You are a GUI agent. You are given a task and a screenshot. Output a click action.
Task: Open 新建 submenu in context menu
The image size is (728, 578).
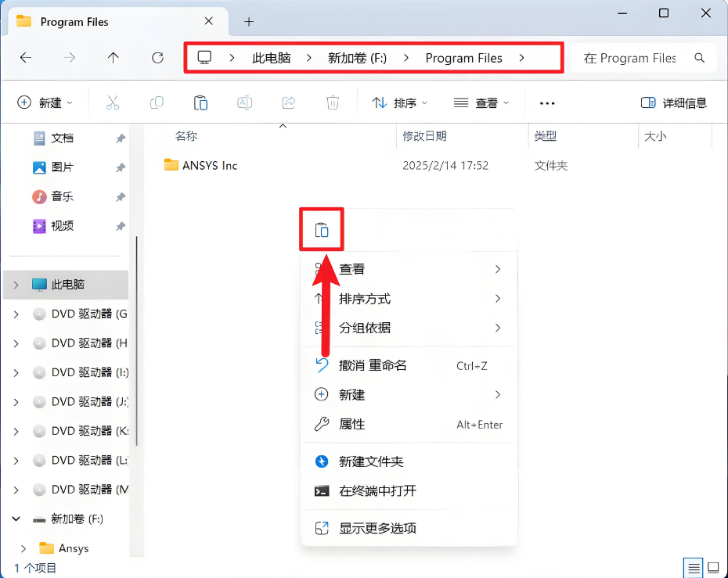[x=409, y=395]
